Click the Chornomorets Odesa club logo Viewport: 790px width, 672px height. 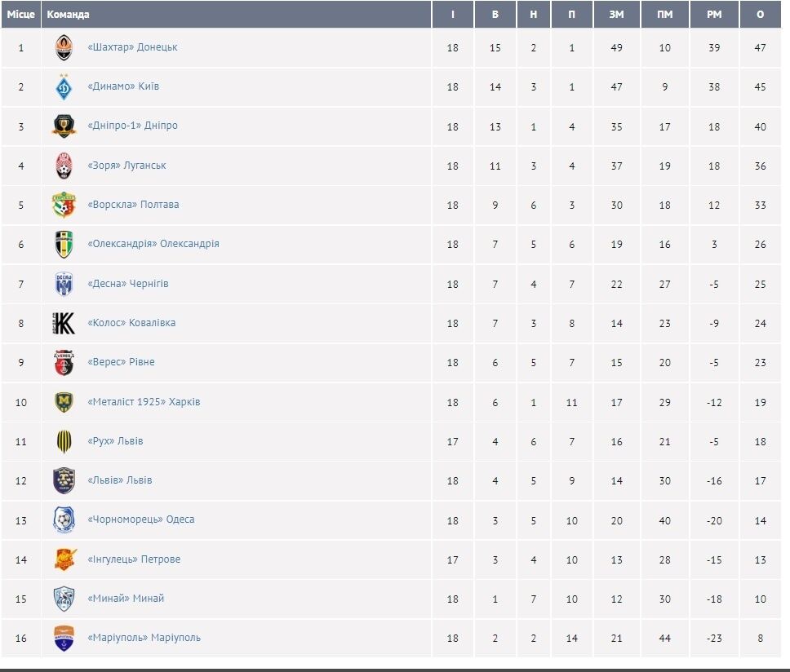point(64,520)
